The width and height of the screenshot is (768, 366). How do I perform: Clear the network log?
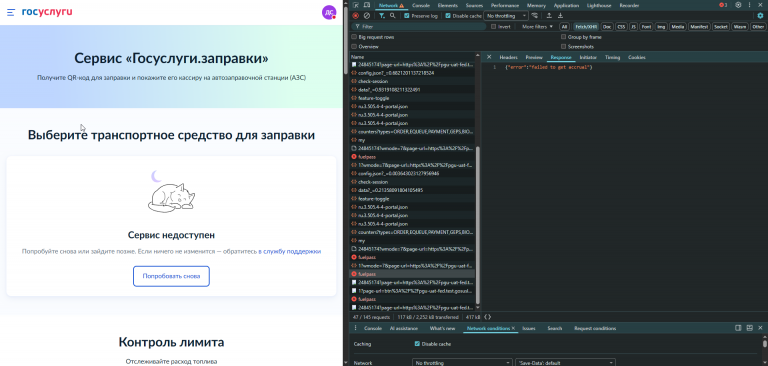pyautogui.click(x=366, y=16)
